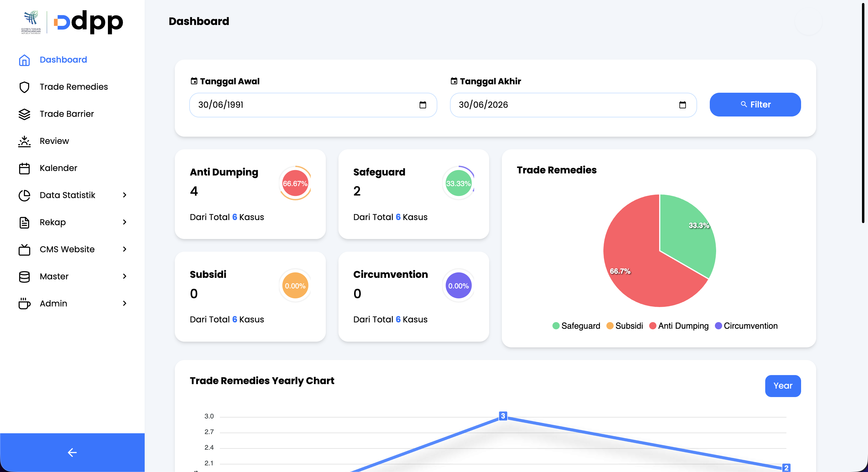
Task: Click the Year button on yearly chart
Action: (x=783, y=386)
